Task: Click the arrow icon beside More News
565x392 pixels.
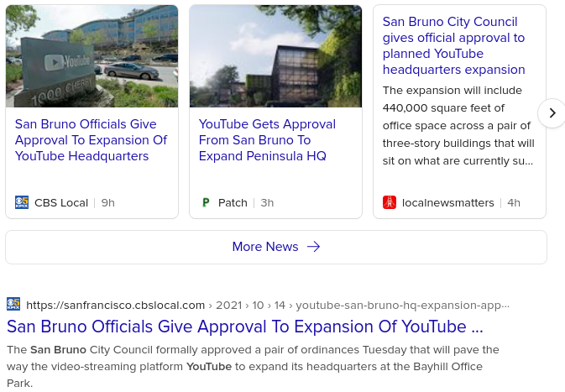Action: coord(313,247)
